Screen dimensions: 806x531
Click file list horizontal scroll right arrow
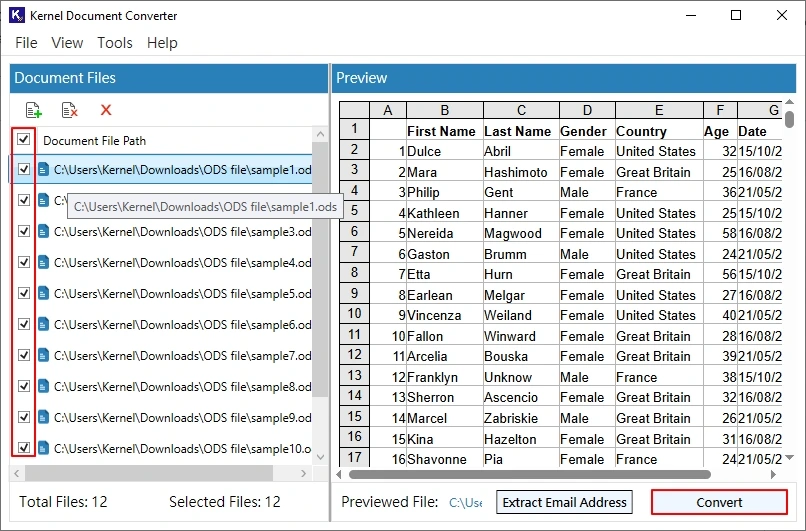[303, 473]
